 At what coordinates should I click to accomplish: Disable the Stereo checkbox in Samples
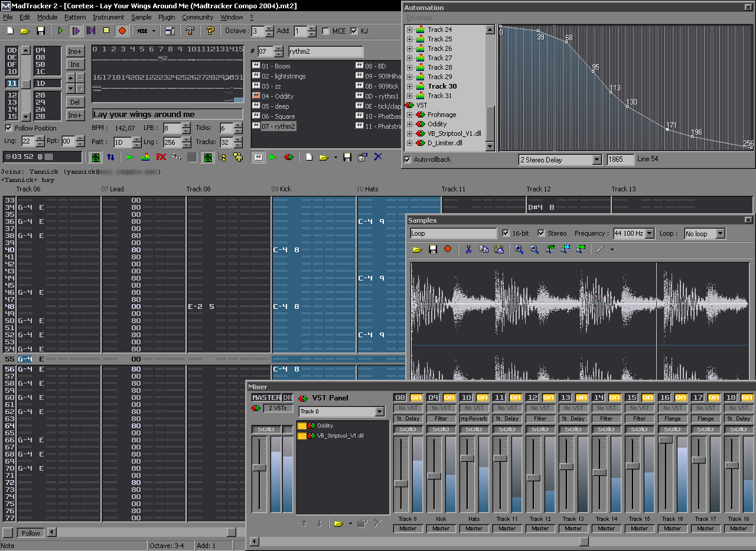(542, 233)
